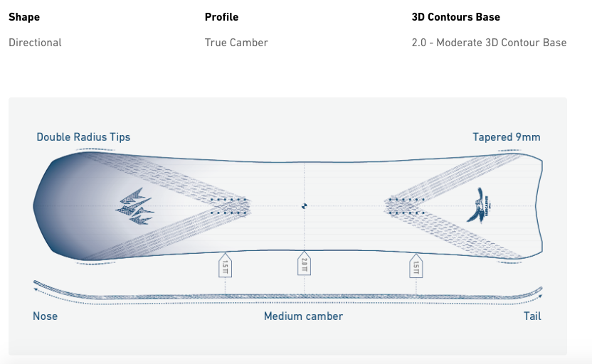Screen dimensions: 592x364
Task: Click the center reference point marker
Action: [304, 206]
